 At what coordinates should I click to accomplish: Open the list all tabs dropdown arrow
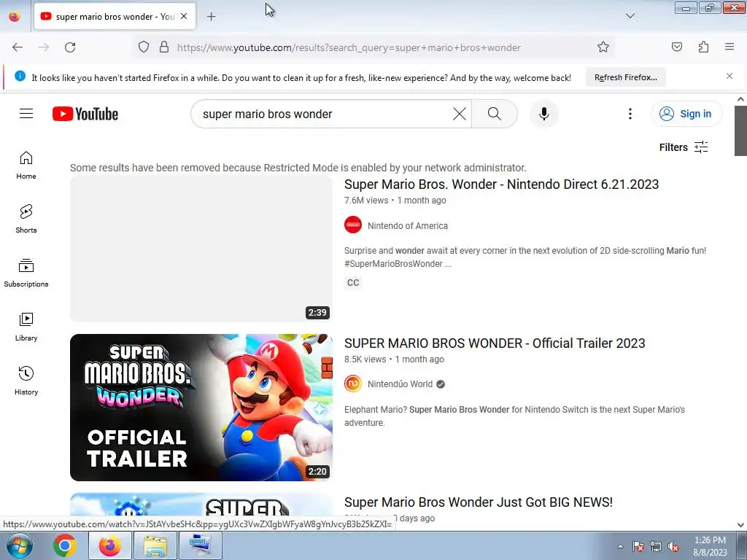click(630, 16)
